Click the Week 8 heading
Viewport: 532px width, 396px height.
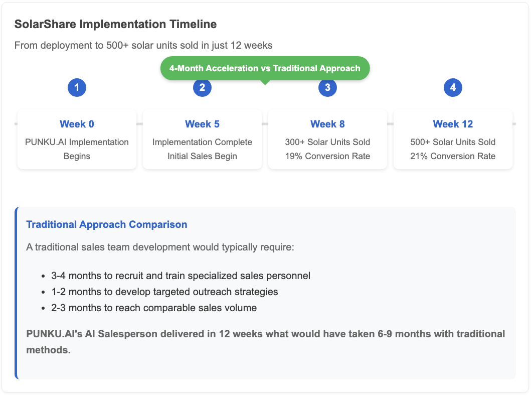point(327,124)
